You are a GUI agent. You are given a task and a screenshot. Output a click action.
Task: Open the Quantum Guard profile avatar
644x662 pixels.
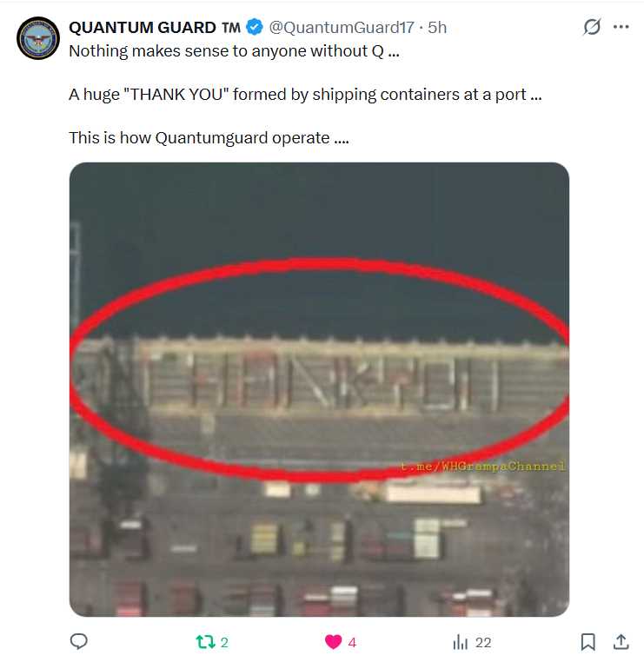click(38, 38)
